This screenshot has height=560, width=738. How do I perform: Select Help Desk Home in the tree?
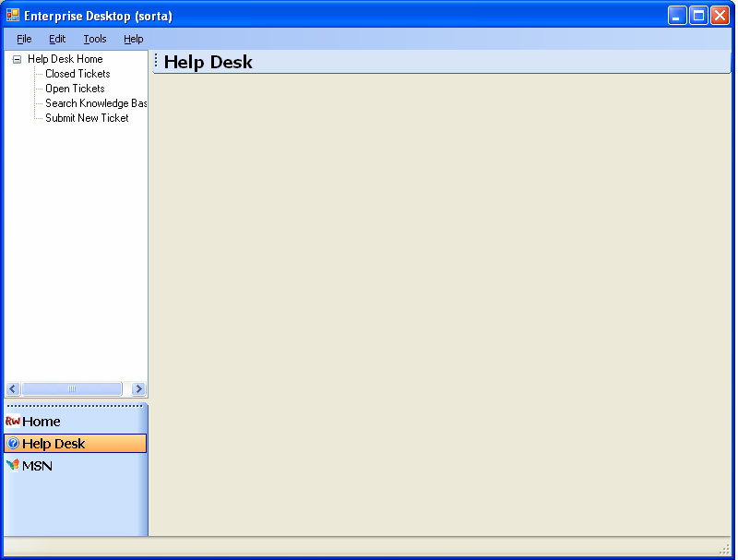point(65,59)
